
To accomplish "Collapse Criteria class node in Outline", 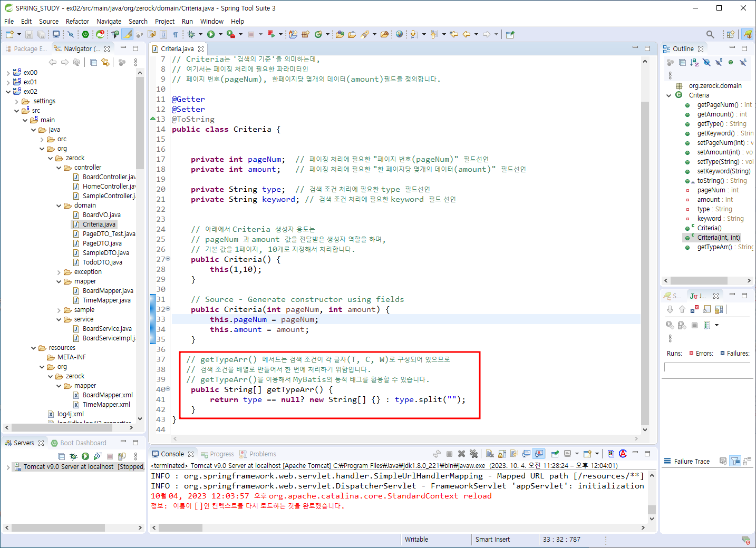I will (x=669, y=95).
